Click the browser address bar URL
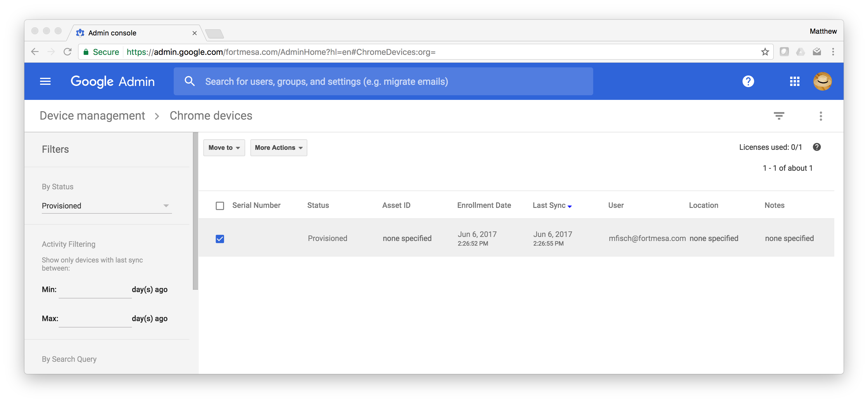The width and height of the screenshot is (868, 403). coord(281,52)
